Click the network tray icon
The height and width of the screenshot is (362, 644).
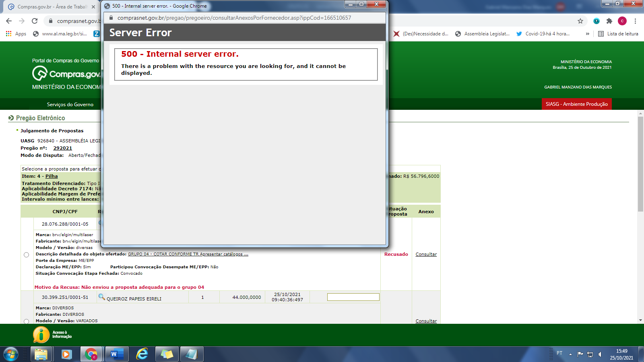[590, 354]
